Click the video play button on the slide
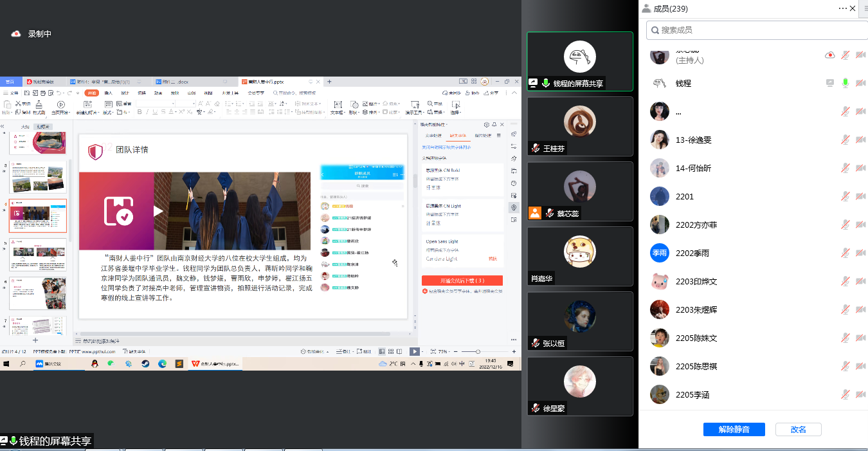868x451 pixels. [x=158, y=211]
